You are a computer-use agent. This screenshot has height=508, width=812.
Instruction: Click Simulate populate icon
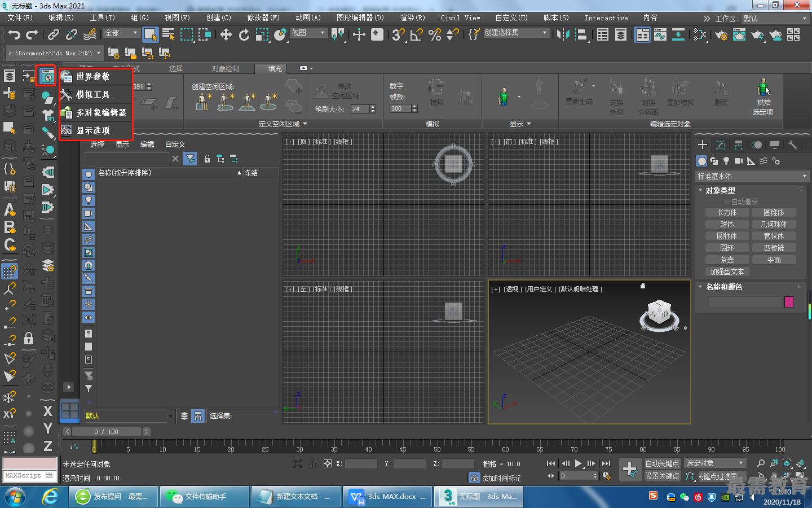pyautogui.click(x=436, y=92)
